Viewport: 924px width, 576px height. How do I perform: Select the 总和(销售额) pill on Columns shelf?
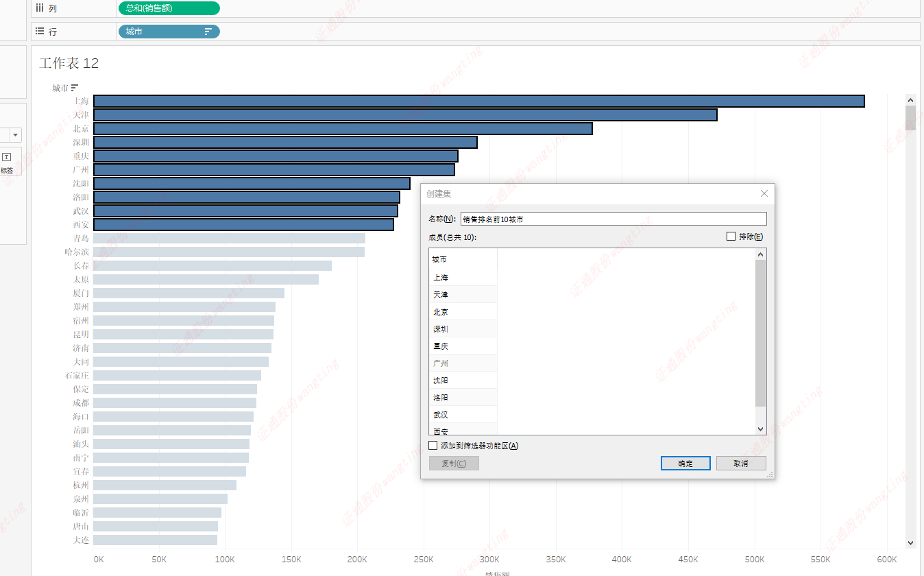coord(169,8)
